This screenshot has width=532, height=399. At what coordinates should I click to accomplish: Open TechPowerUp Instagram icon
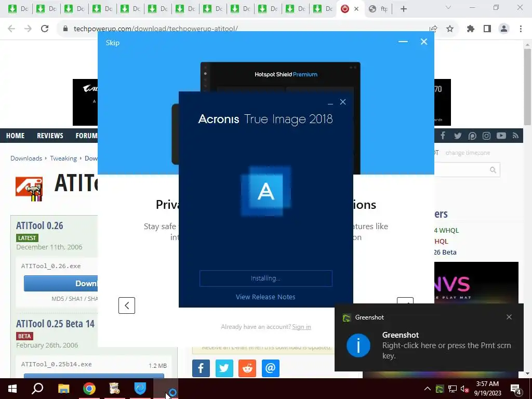pos(486,136)
